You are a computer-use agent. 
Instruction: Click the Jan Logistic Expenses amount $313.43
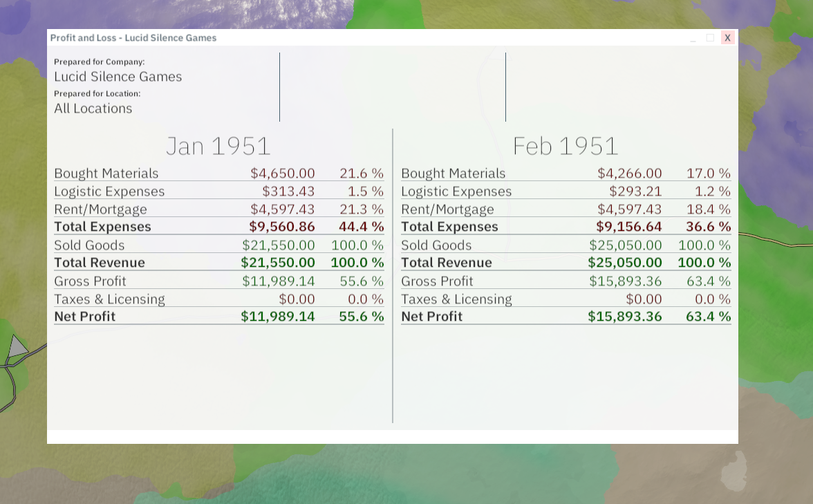click(288, 192)
